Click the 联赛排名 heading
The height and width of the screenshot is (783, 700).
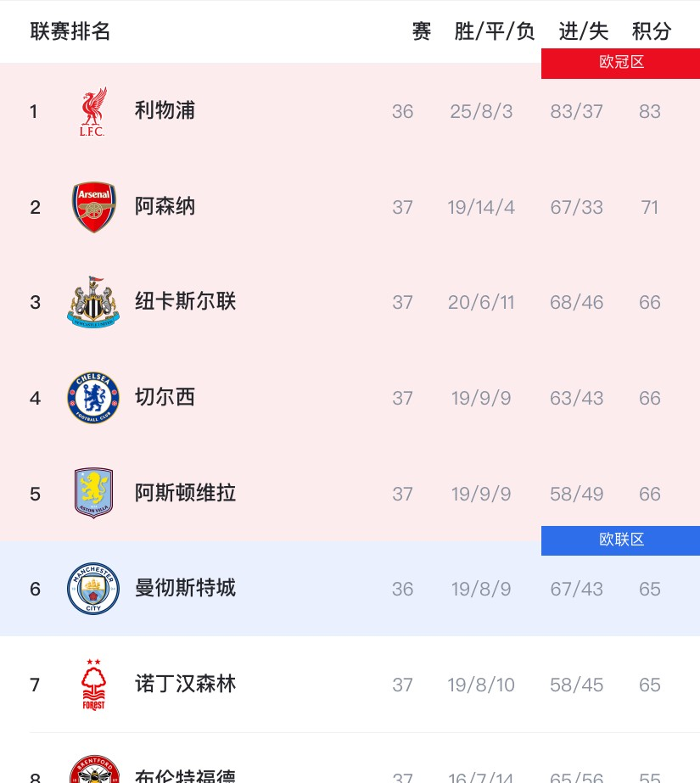[70, 32]
